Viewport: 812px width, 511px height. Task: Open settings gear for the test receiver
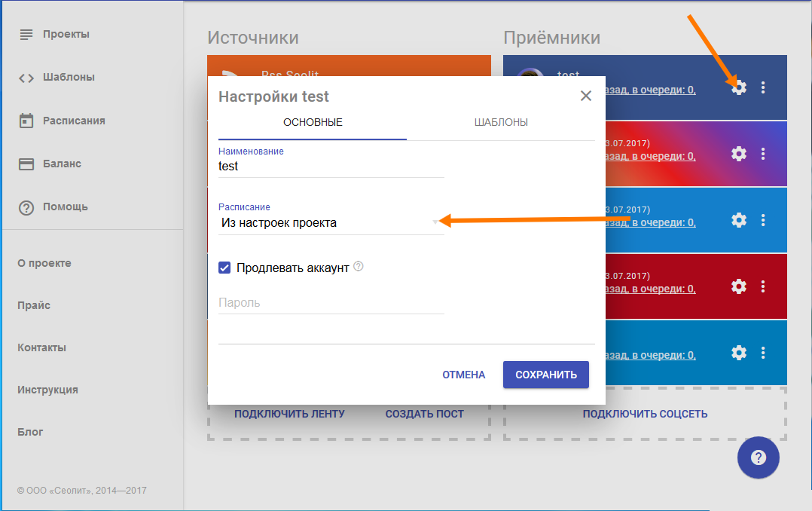739,87
